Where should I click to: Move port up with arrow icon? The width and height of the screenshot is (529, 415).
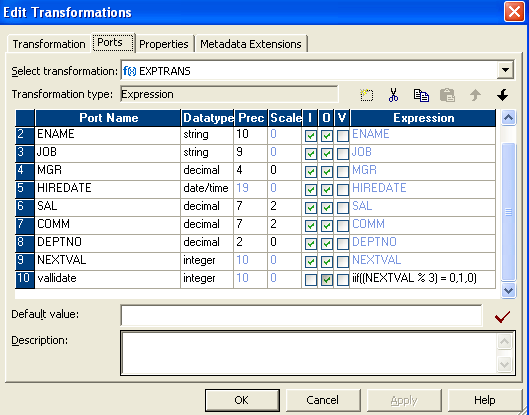click(475, 95)
